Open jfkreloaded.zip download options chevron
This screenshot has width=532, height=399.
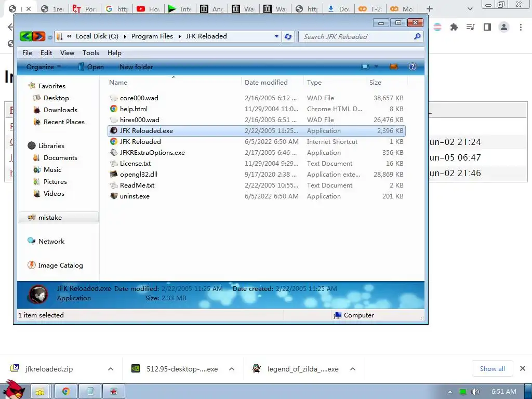coord(111,369)
